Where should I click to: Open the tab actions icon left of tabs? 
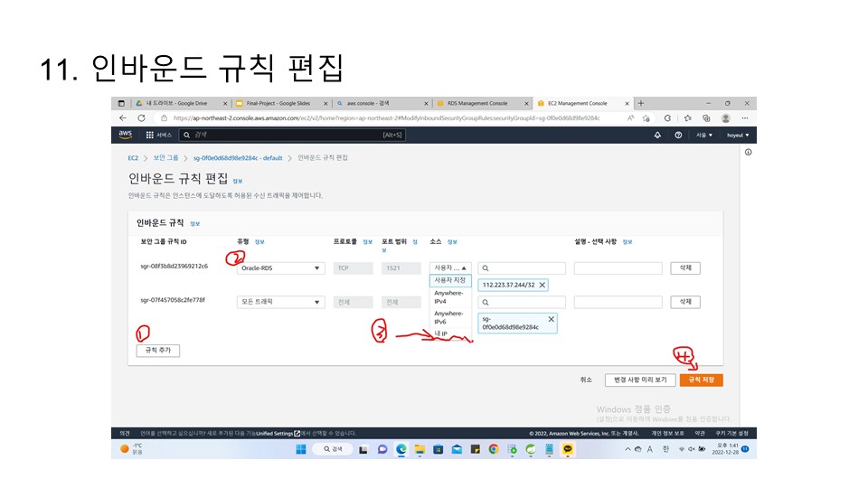coord(121,103)
